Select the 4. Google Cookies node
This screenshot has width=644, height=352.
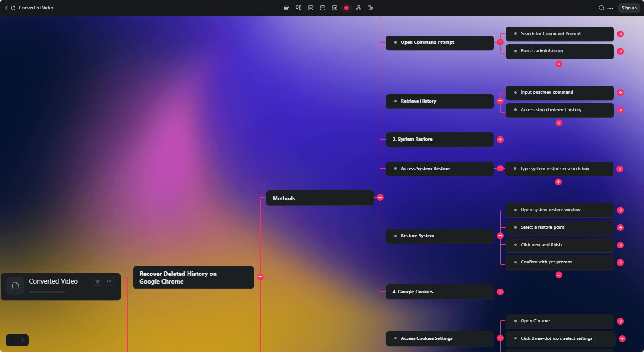coord(440,292)
